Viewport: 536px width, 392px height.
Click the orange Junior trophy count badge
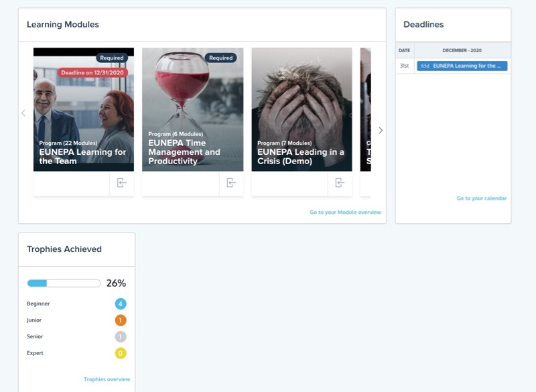click(121, 320)
